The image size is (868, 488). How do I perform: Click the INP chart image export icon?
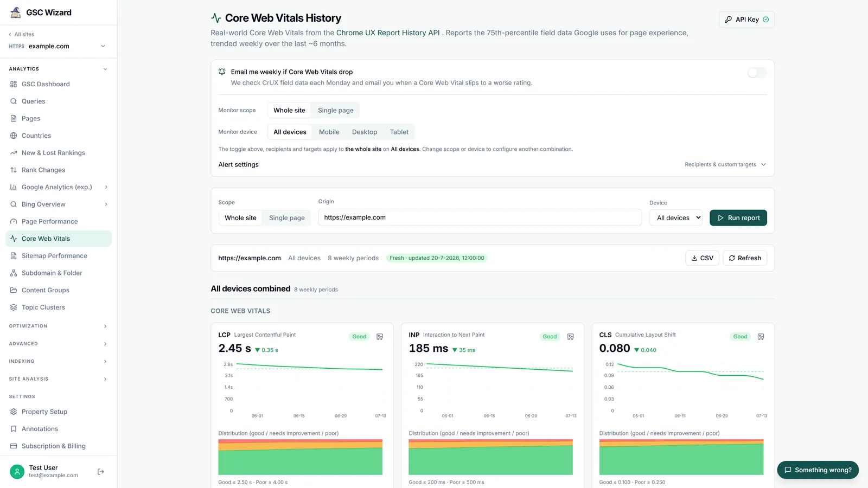click(570, 337)
